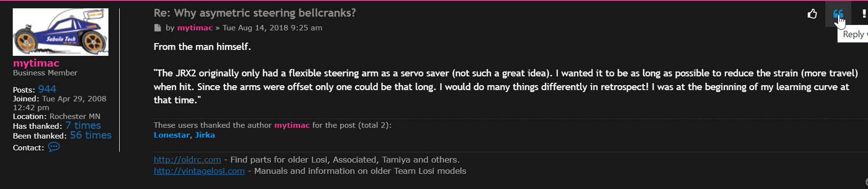This screenshot has height=189, width=868.
Task: Open mytimac profile name under the avatar
Action: click(x=36, y=63)
